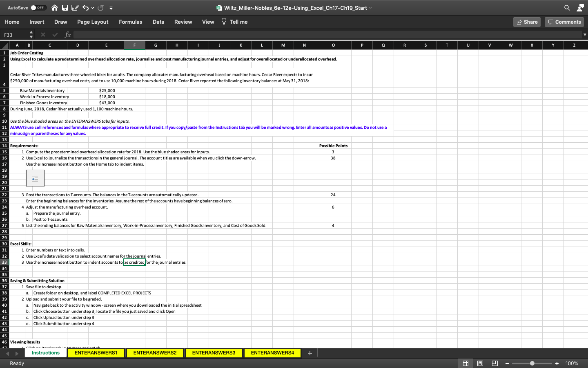Viewport: 588px width, 368px height.
Task: Click the Search icon in the menu bar
Action: coord(567,7)
